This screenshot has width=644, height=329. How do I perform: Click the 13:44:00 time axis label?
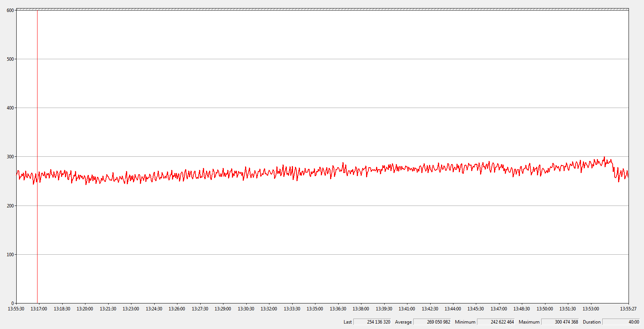click(453, 309)
